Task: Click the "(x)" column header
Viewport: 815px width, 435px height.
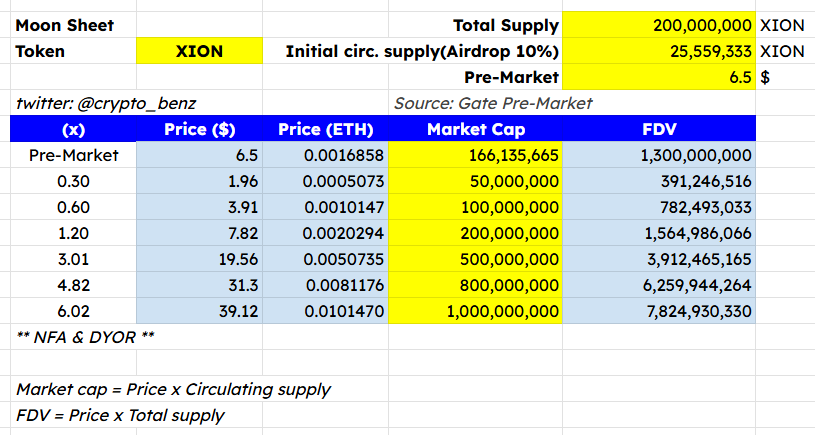Action: [73, 129]
